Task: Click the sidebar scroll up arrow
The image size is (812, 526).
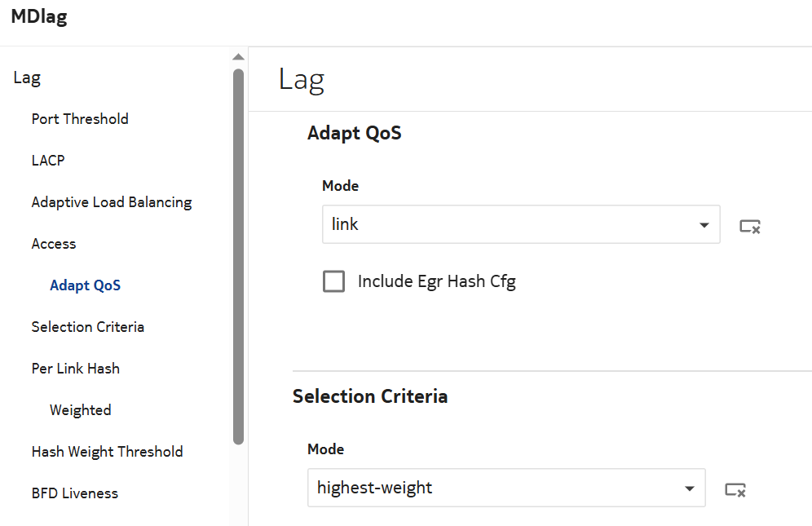Action: (238, 57)
